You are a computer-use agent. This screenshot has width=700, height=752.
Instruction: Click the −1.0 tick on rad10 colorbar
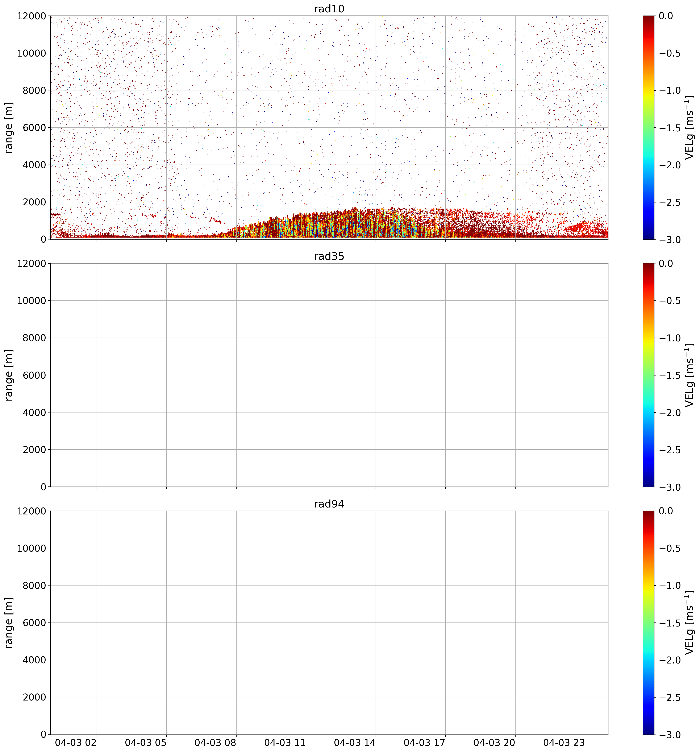(x=670, y=90)
